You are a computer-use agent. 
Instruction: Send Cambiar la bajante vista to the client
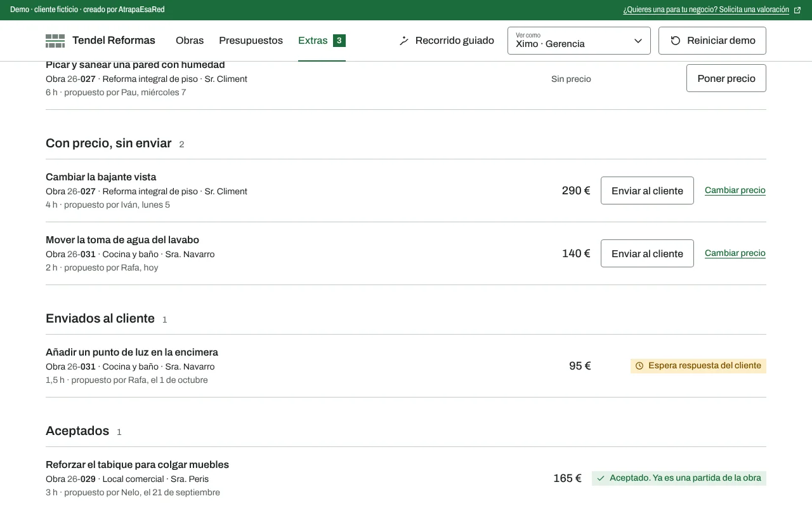[x=647, y=190]
